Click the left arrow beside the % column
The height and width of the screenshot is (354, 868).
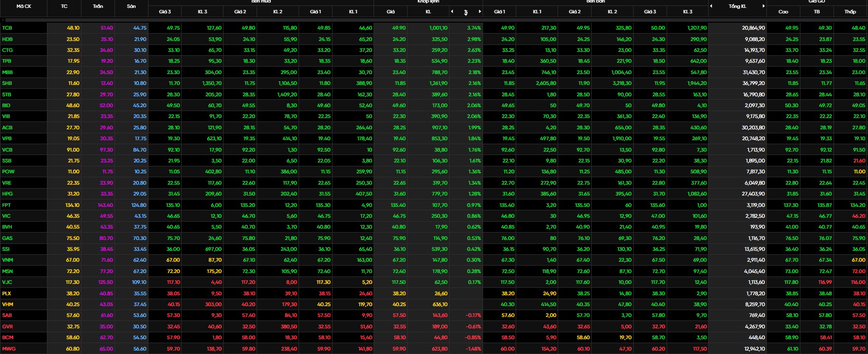(x=452, y=11)
